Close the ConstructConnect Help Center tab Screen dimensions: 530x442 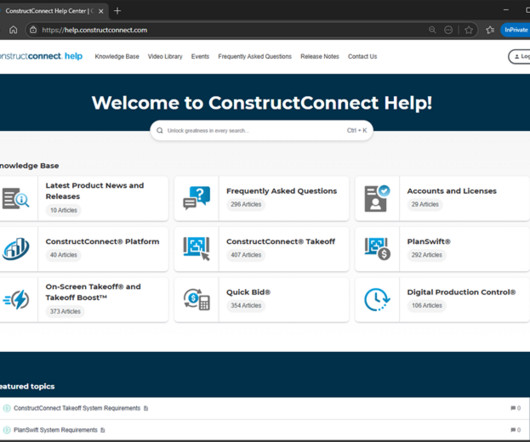101,11
